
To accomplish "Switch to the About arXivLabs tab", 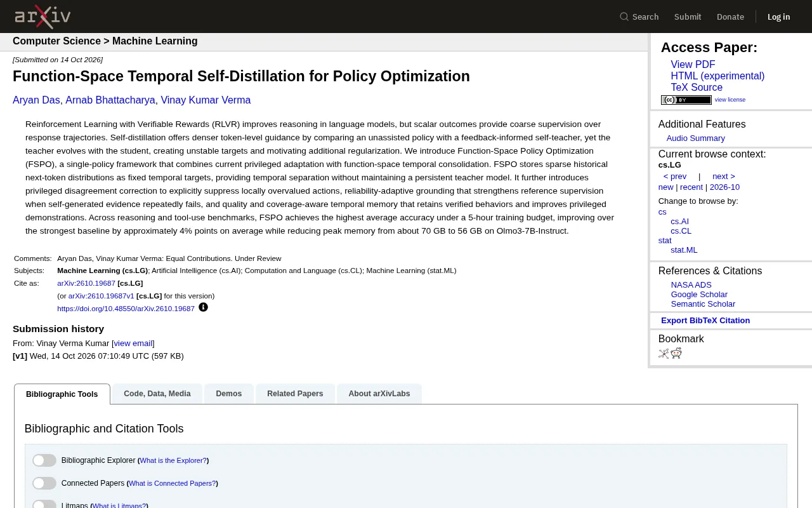I will tap(379, 394).
